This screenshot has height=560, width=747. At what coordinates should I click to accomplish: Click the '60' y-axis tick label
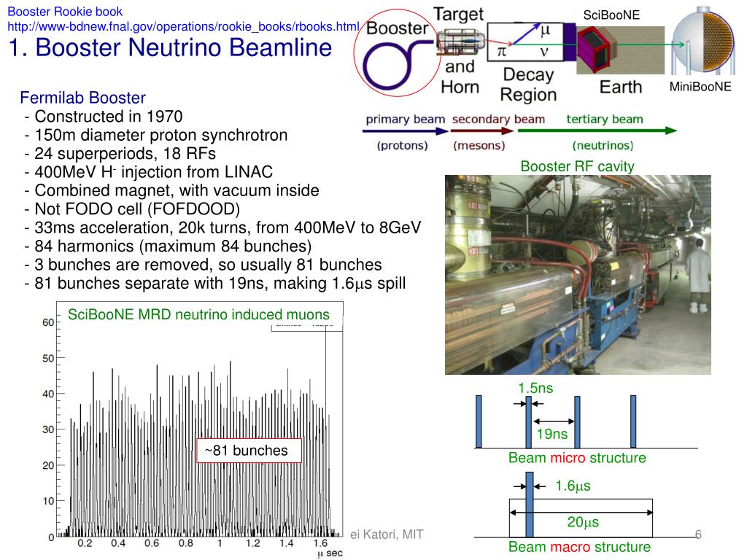(x=48, y=322)
